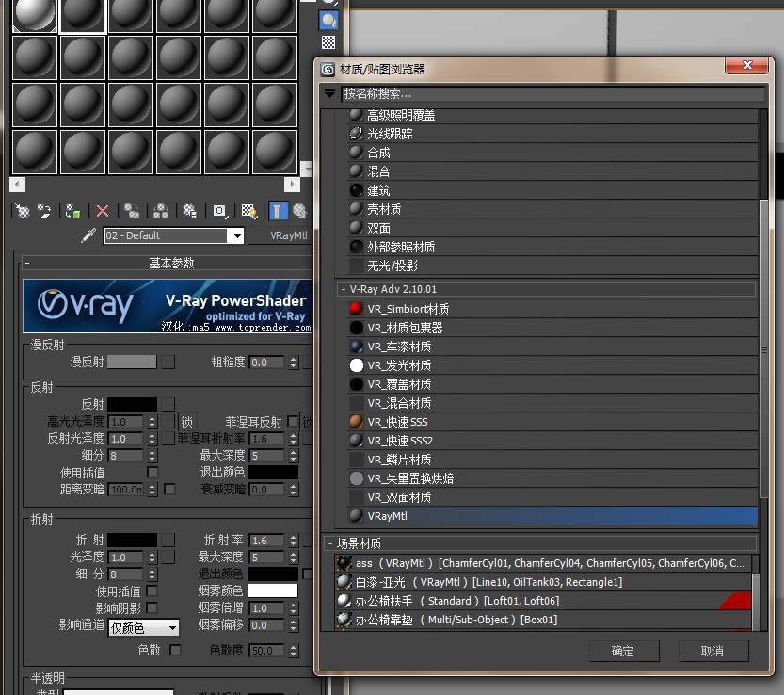The height and width of the screenshot is (695, 784).
Task: Pick VR_矢量置换烘焙 from the list
Action: coord(552,478)
